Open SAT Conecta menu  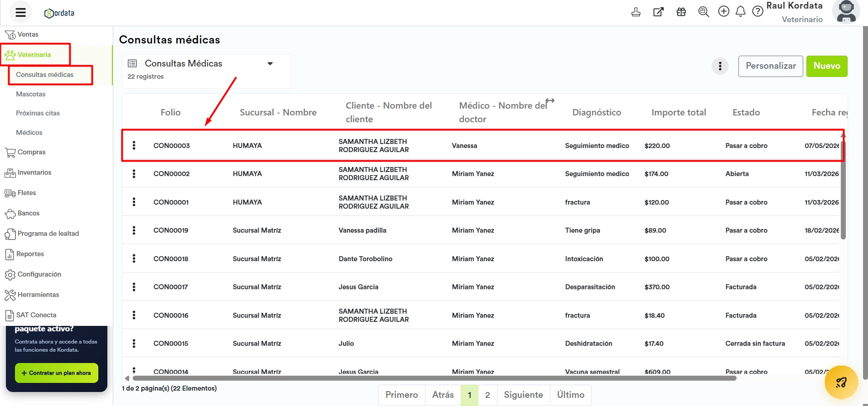pos(30,315)
